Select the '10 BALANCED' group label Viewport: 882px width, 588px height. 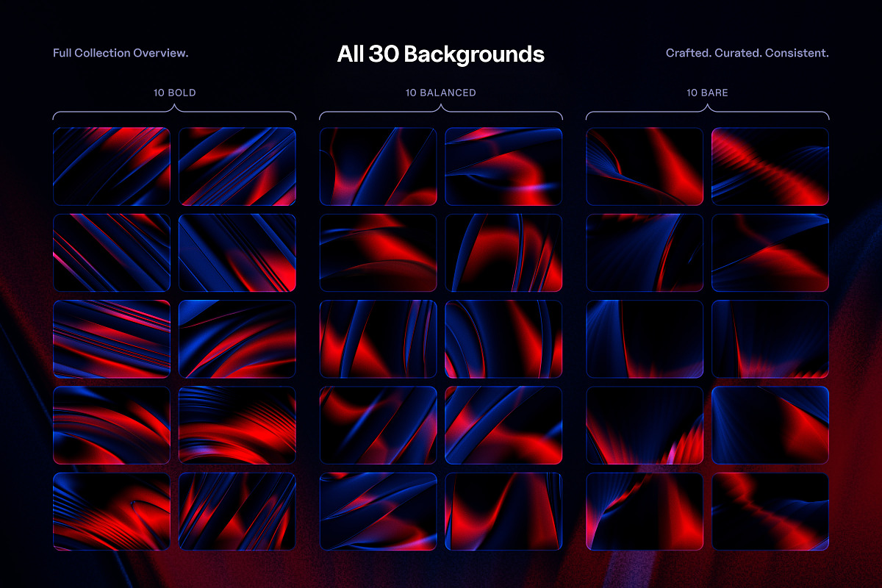441,93
